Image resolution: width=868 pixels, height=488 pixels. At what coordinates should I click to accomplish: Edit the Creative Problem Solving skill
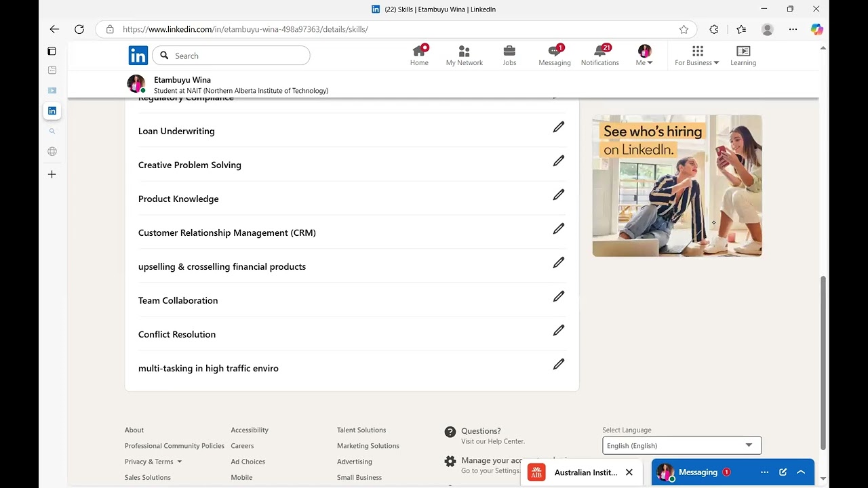point(558,161)
